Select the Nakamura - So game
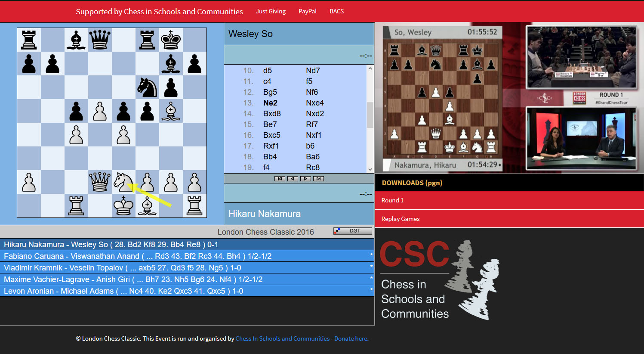The height and width of the screenshot is (354, 644). tap(187, 244)
